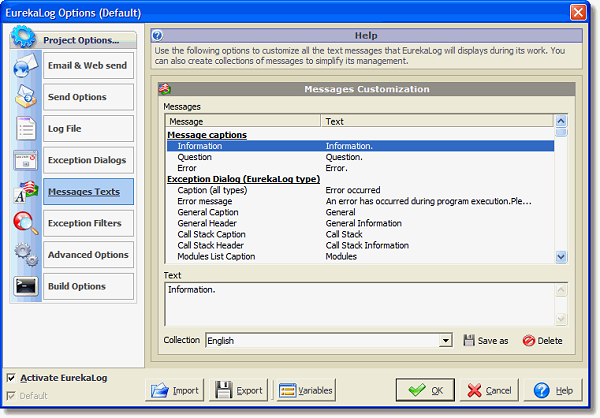Screen dimensions: 600x418
Task: Toggle the Activate EurekaLog checkbox
Action: click(x=11, y=378)
